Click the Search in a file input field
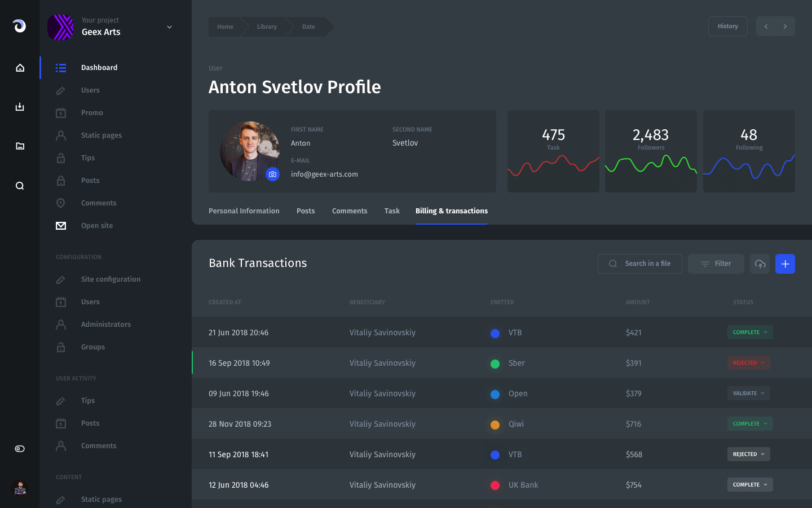Screen dimensions: 812x508 [640, 264]
